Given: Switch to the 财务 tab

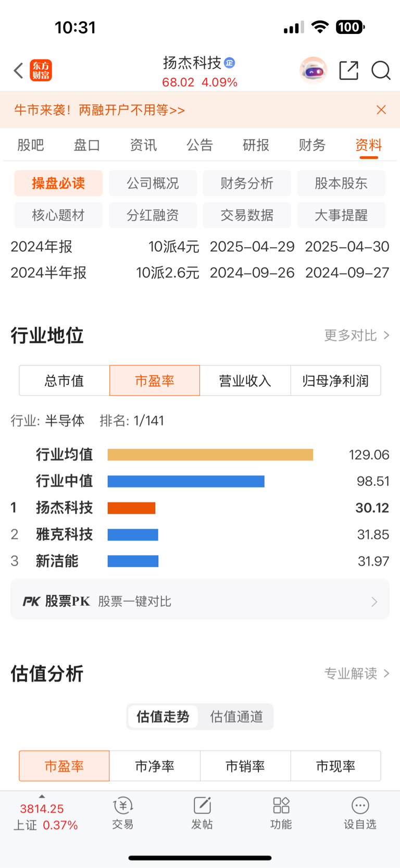Looking at the screenshot, I should 312,145.
